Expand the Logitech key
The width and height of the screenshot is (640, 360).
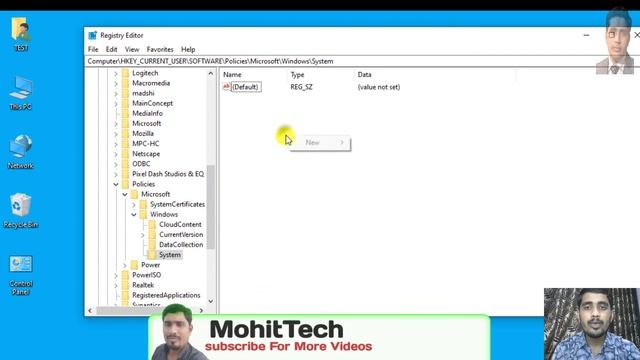click(x=116, y=73)
